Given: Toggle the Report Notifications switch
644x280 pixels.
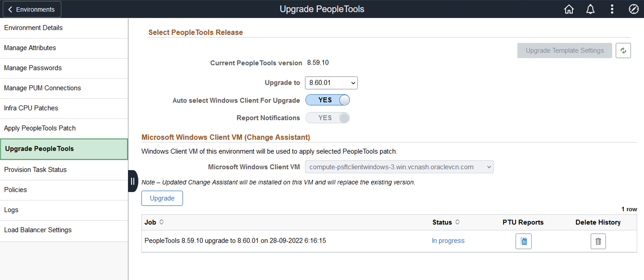Looking at the screenshot, I should click(327, 118).
